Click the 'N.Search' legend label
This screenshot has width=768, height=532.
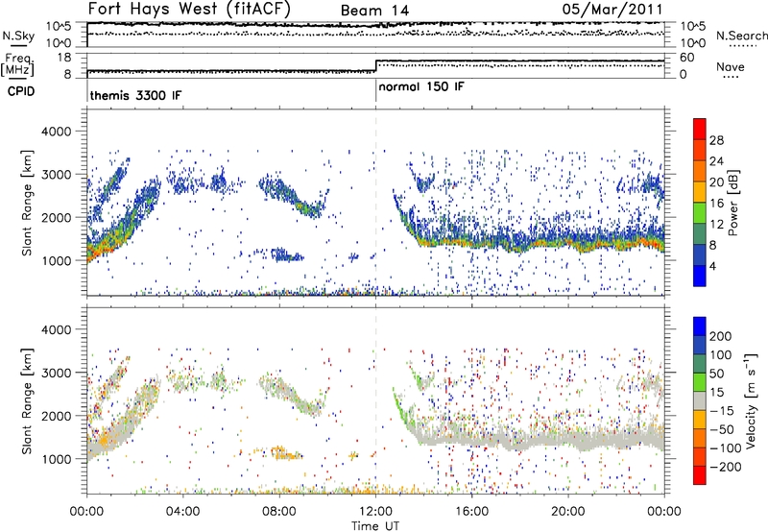click(x=742, y=36)
